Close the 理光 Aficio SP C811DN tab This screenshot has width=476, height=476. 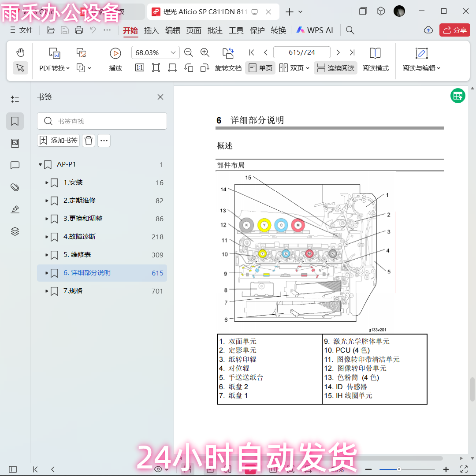(268, 12)
